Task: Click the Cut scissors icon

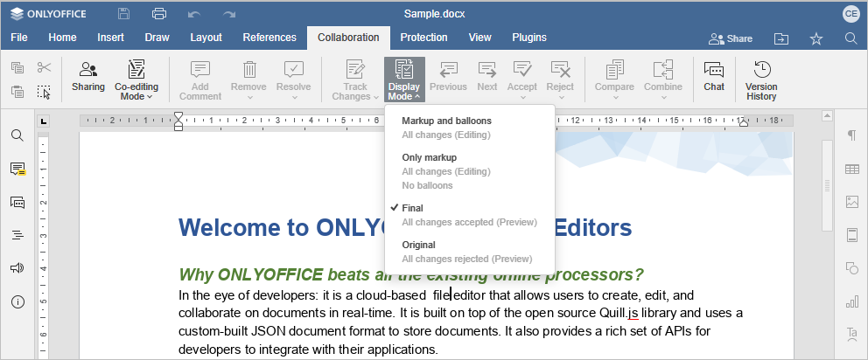Action: (x=45, y=67)
